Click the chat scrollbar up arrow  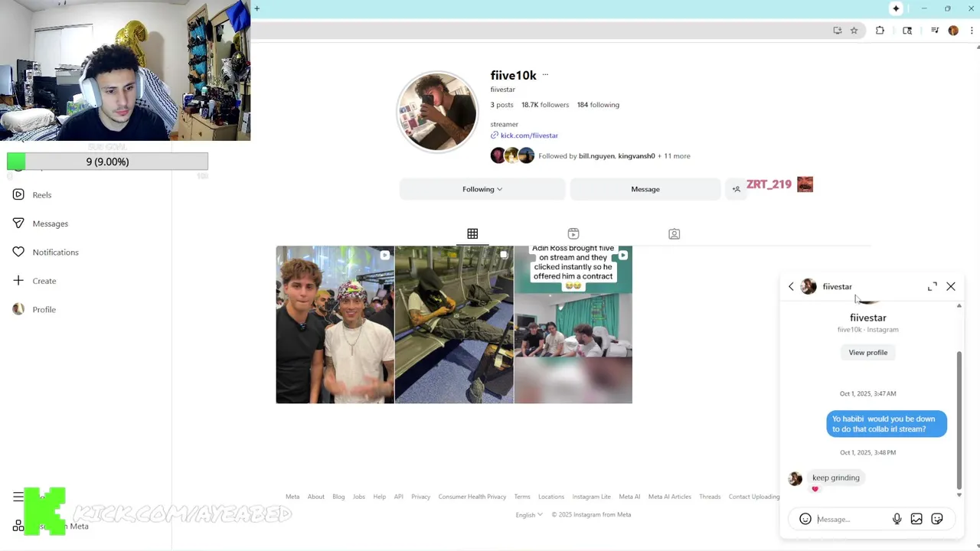(959, 306)
